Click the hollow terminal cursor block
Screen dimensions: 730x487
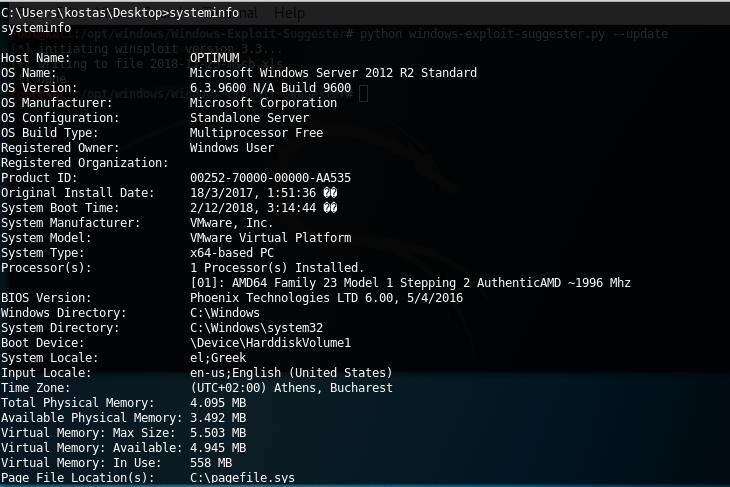click(364, 94)
